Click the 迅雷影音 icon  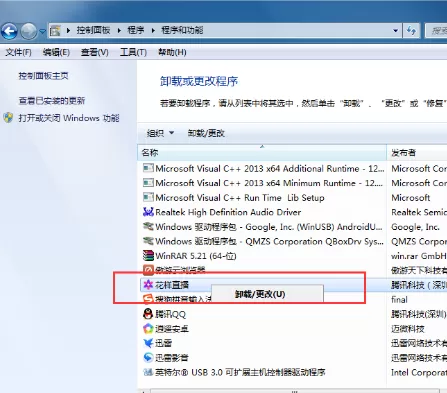pos(148,358)
